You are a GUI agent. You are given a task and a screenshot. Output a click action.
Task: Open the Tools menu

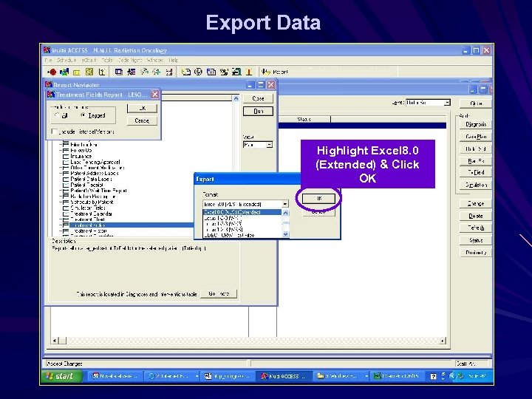pos(107,61)
